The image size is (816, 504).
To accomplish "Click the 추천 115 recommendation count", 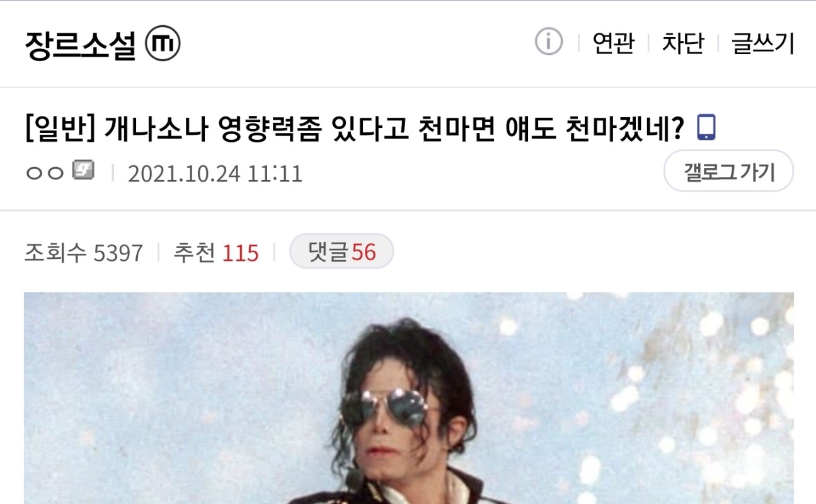I will [215, 253].
